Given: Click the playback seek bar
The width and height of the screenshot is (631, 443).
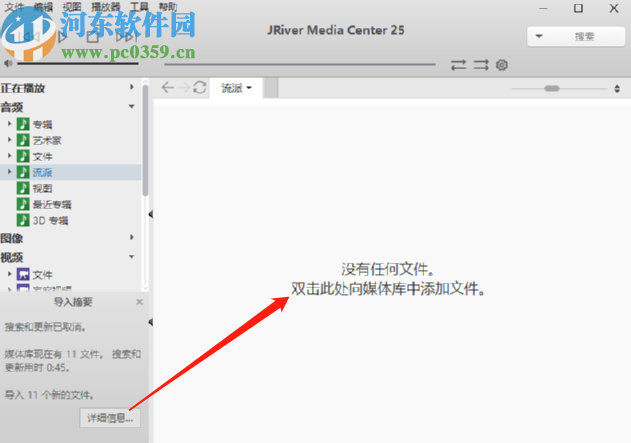Looking at the screenshot, I should (x=300, y=64).
